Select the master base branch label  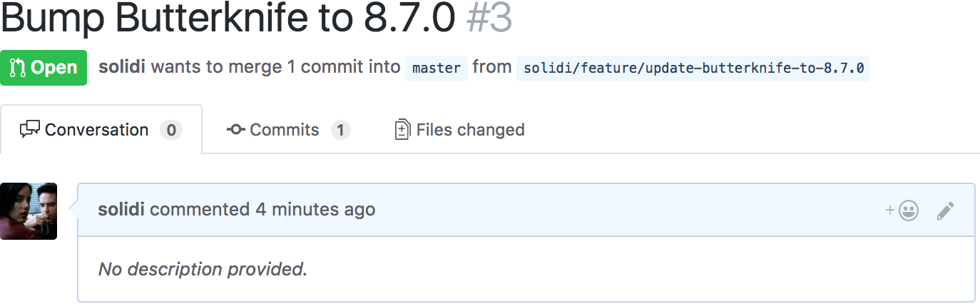click(437, 69)
